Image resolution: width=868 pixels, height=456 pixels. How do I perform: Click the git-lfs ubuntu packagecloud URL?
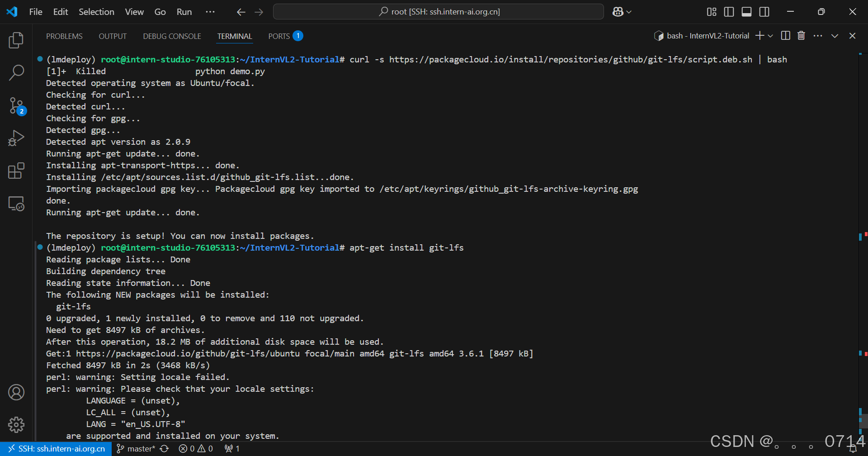click(x=188, y=353)
